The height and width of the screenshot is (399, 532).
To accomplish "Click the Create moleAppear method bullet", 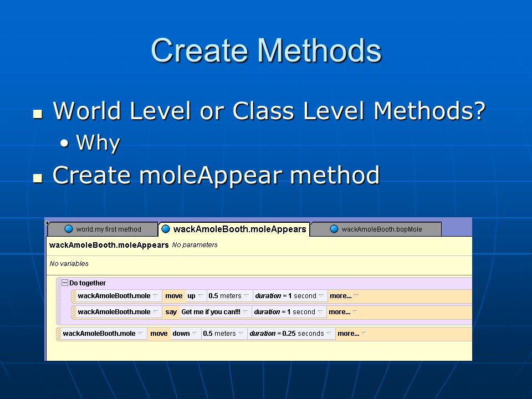I will (216, 175).
